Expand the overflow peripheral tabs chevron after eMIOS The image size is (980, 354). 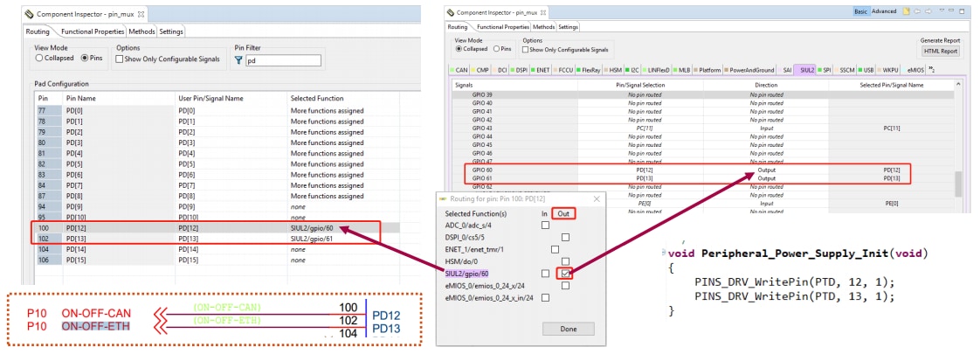coord(931,69)
